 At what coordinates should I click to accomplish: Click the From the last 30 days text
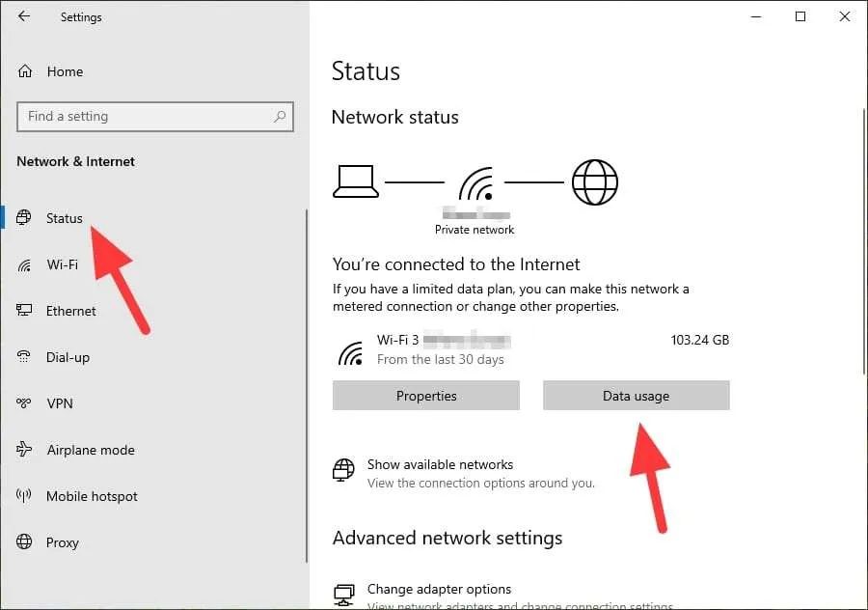click(x=440, y=360)
